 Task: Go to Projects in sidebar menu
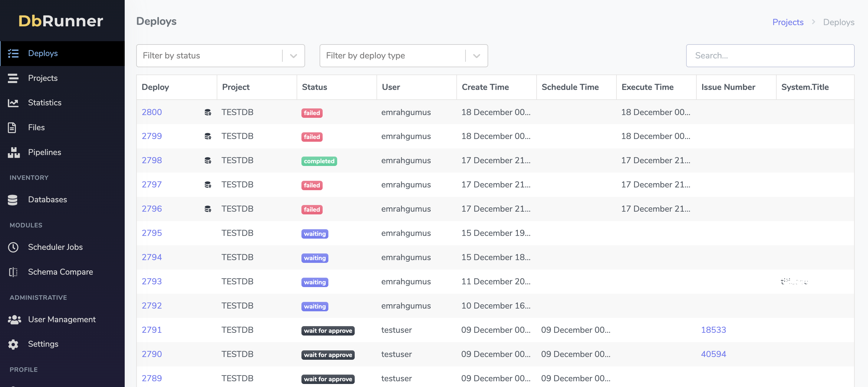[43, 78]
